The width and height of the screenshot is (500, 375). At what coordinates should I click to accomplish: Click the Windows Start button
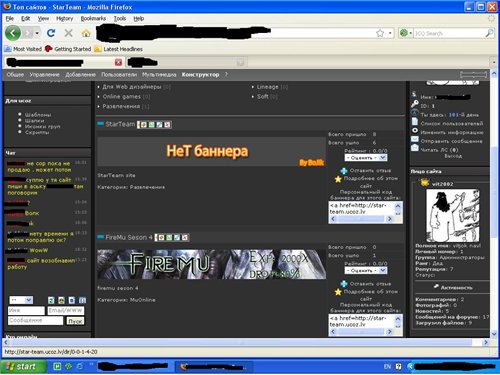(23, 366)
